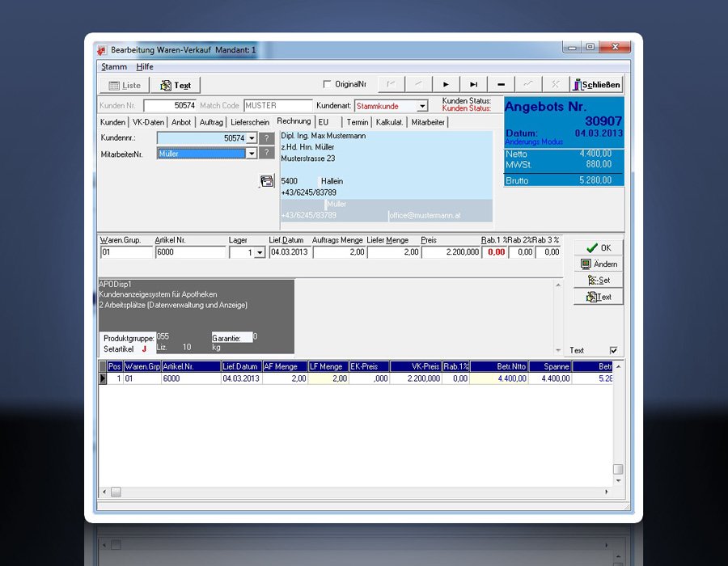Go to first record navigation icon

pos(391,84)
